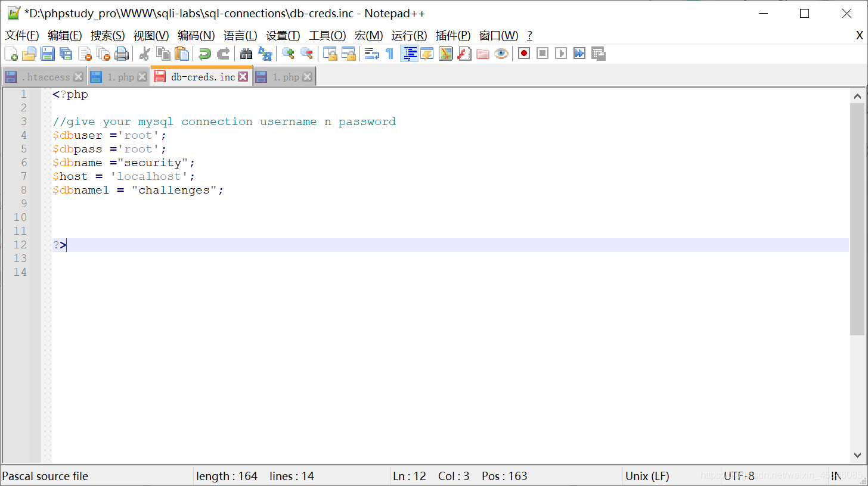This screenshot has width=868, height=486.
Task: Open Folder as Workspace icon
Action: click(x=483, y=54)
